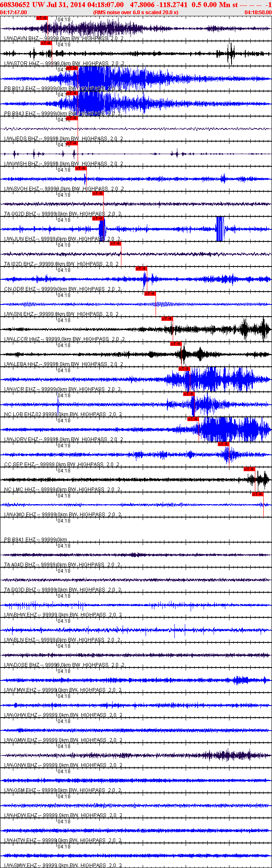Click the red pick flag on UW DAVN BHZ trace
272x868 pixels.
[42, 18]
